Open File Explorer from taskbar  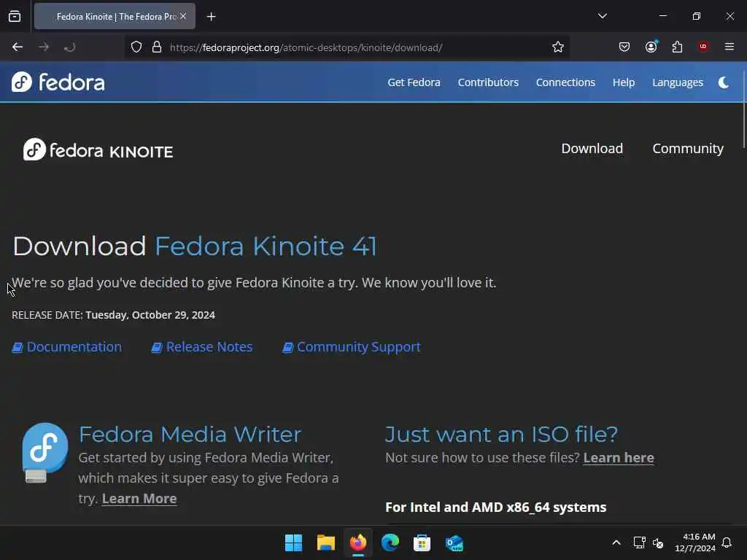coord(326,542)
